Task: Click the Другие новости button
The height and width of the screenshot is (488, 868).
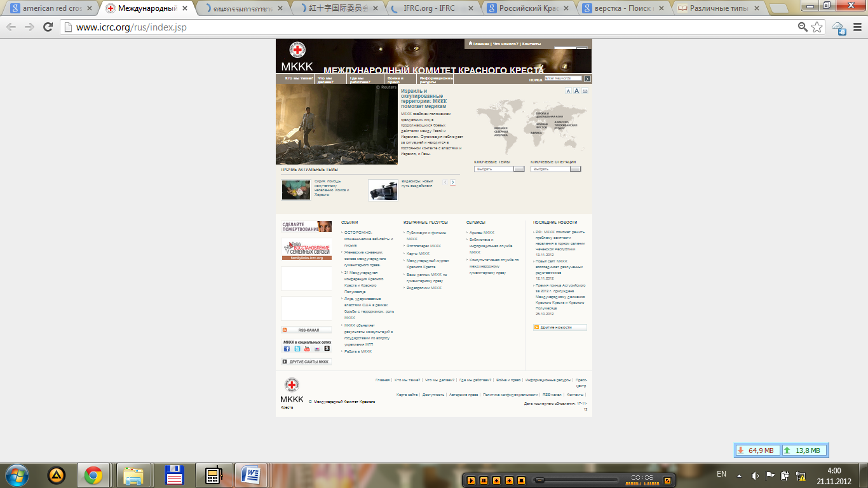Action: click(x=560, y=327)
